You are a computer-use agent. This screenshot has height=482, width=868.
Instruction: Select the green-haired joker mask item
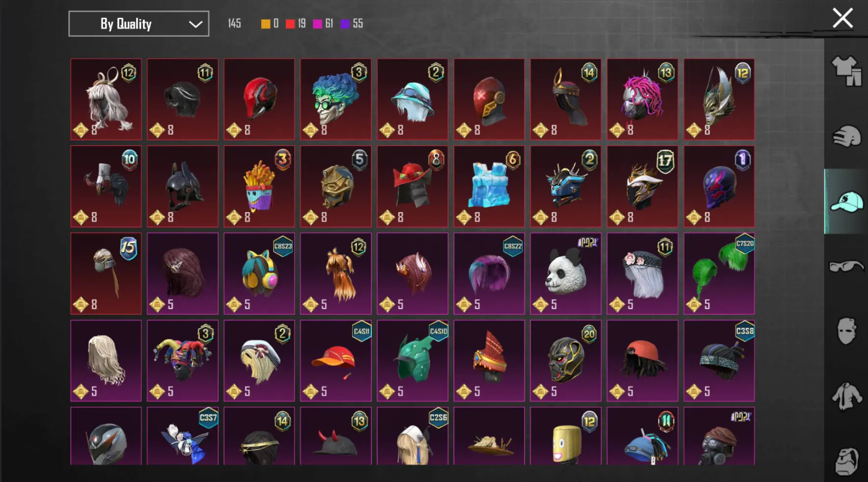[x=336, y=99]
